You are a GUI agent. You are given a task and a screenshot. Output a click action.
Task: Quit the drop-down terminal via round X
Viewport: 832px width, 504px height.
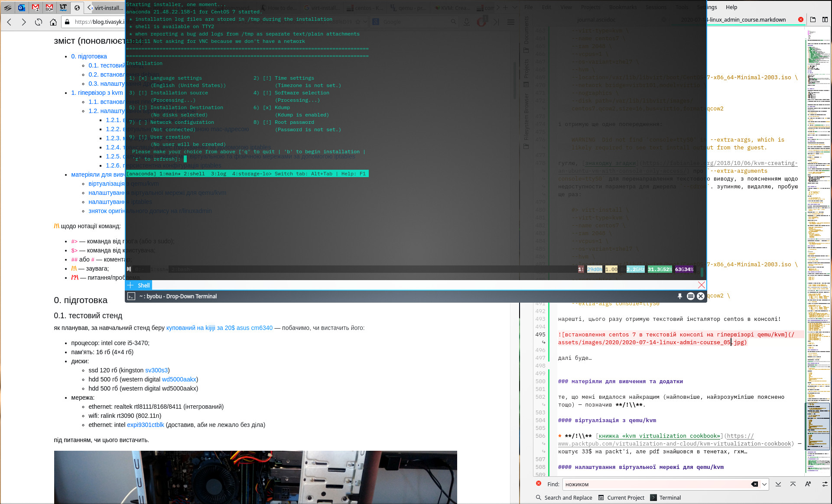(x=701, y=296)
